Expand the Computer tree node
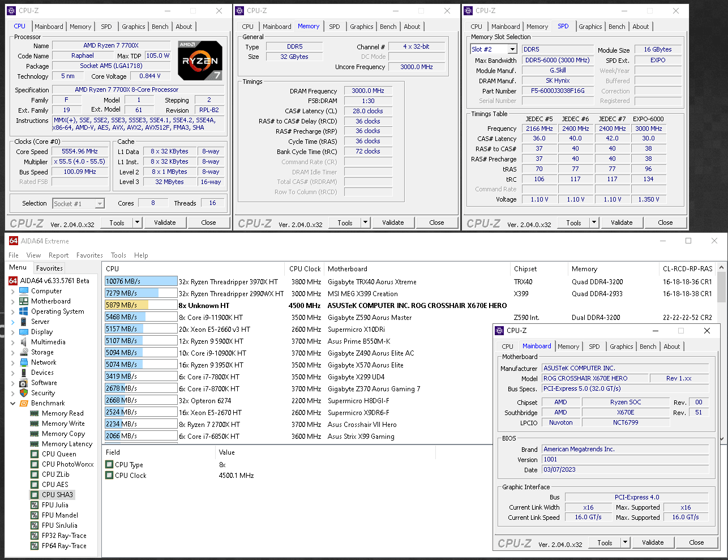Image resolution: width=728 pixels, height=560 pixels. click(x=13, y=291)
